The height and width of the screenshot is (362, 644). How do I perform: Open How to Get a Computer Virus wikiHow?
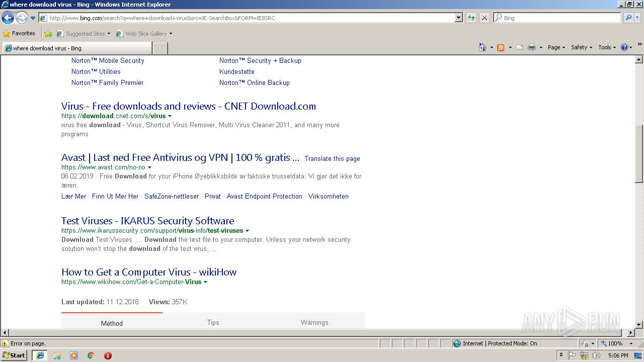(x=149, y=272)
